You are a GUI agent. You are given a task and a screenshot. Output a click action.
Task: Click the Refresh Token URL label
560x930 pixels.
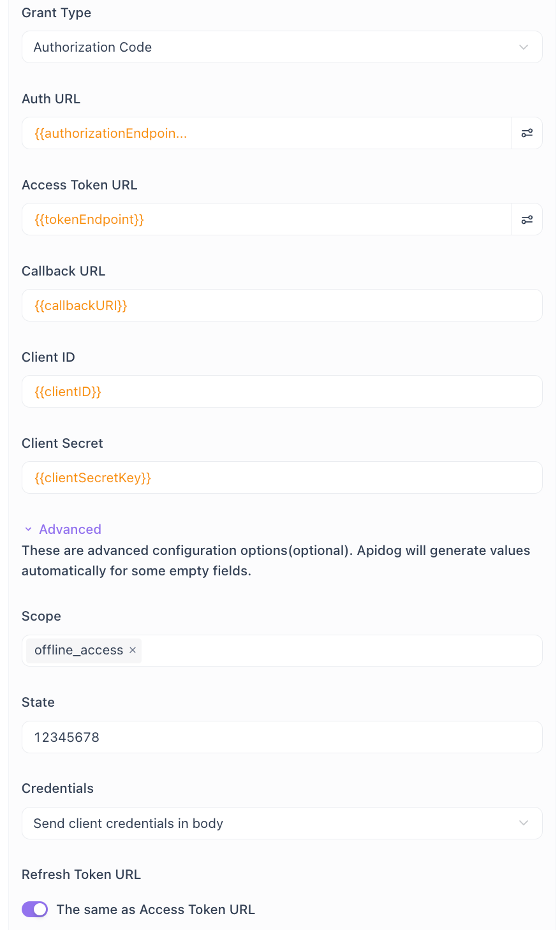(81, 875)
